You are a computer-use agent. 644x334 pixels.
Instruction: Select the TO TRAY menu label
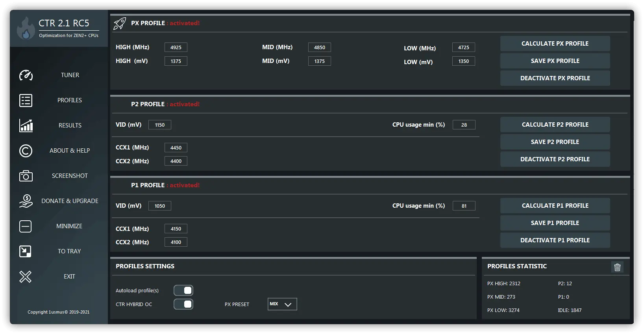pyautogui.click(x=69, y=251)
